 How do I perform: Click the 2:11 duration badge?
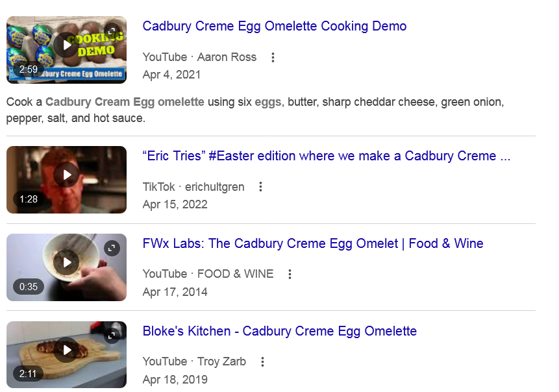point(29,374)
